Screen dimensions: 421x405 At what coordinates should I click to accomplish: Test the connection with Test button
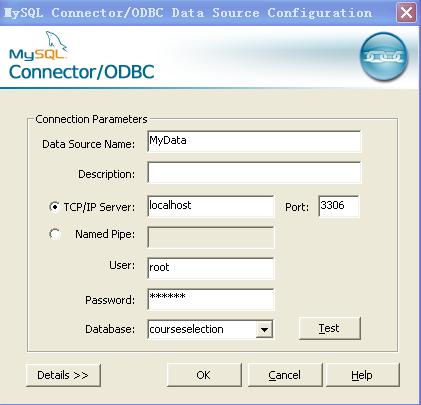[x=330, y=328]
